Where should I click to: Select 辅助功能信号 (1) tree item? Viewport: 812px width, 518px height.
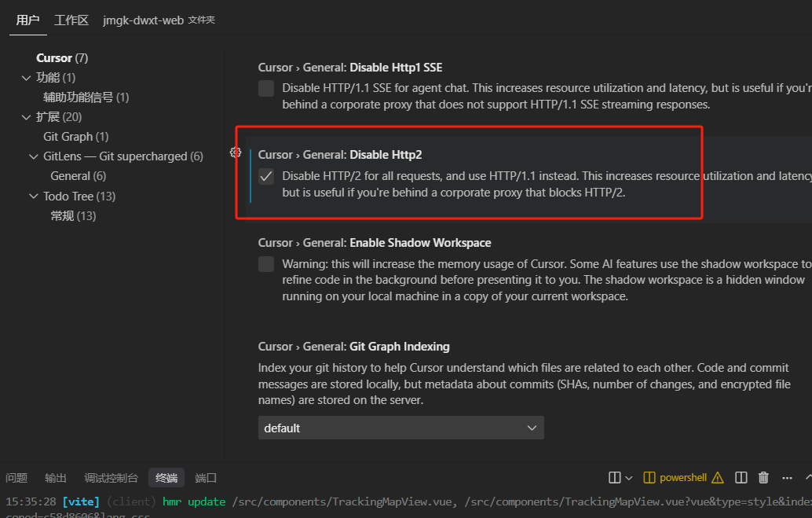[86, 97]
